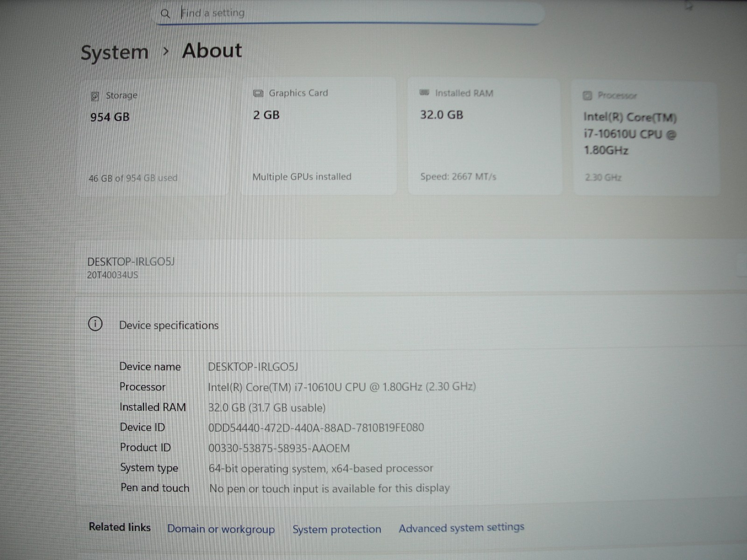Open the Graphics Card 2 GB card
The height and width of the screenshot is (560, 747).
click(x=318, y=136)
